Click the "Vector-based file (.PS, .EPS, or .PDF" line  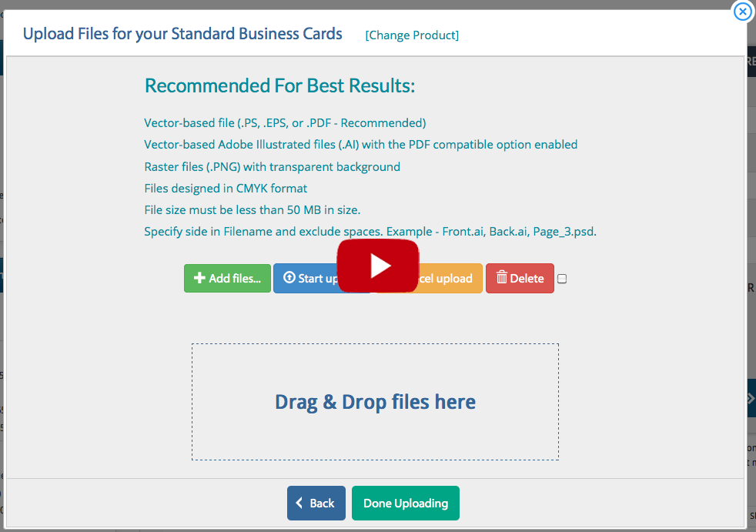click(285, 123)
